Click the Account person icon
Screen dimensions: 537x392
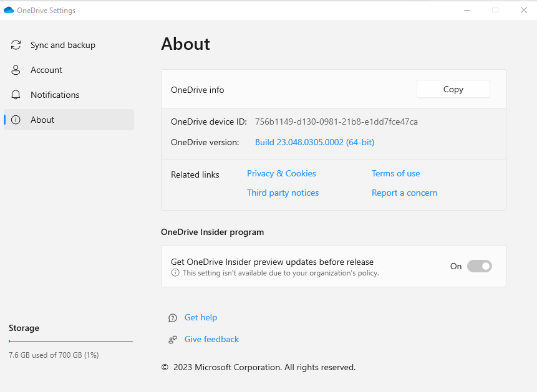point(16,70)
